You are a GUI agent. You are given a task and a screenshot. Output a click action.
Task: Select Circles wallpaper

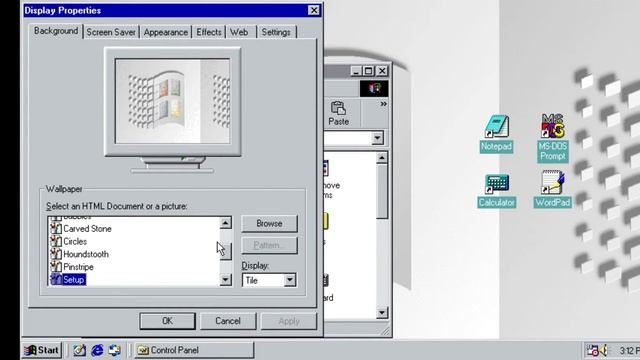75,242
